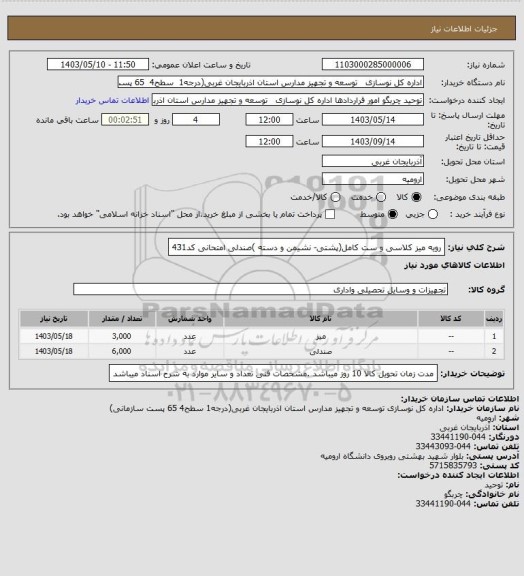
Task: Click the date cell in the صندلی row
Action: pos(54,351)
